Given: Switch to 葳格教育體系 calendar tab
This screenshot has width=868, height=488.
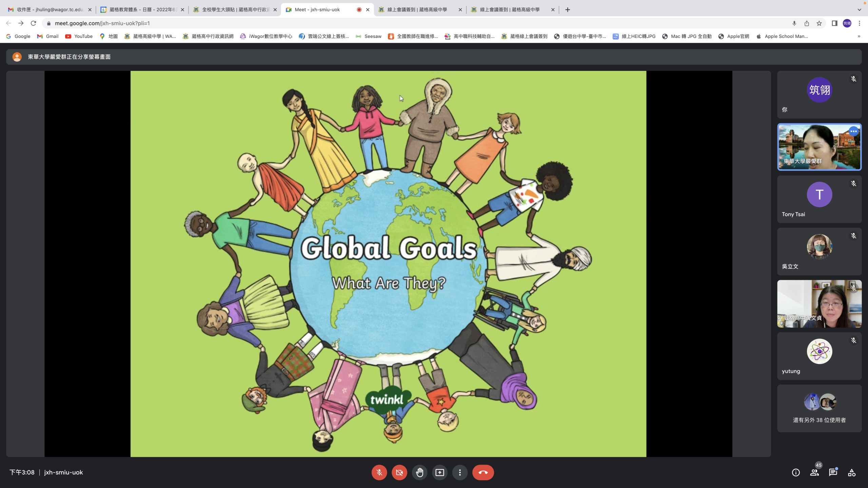Looking at the screenshot, I should coord(142,9).
